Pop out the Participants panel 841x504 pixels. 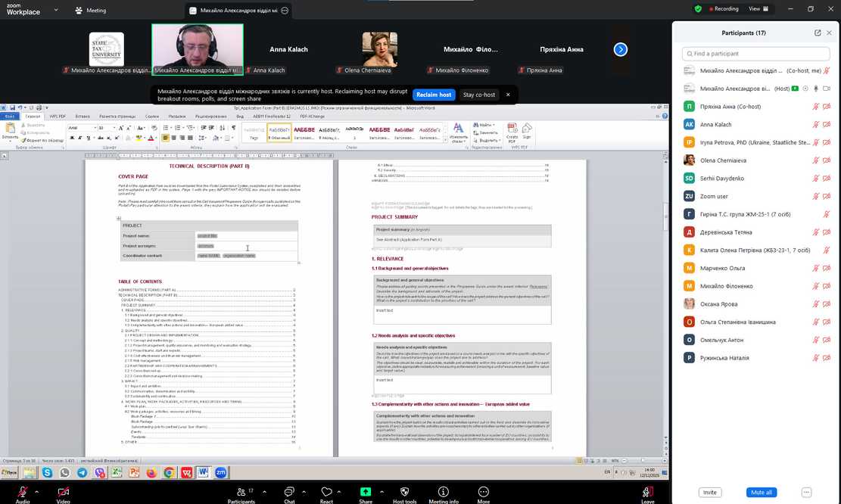[x=818, y=33]
